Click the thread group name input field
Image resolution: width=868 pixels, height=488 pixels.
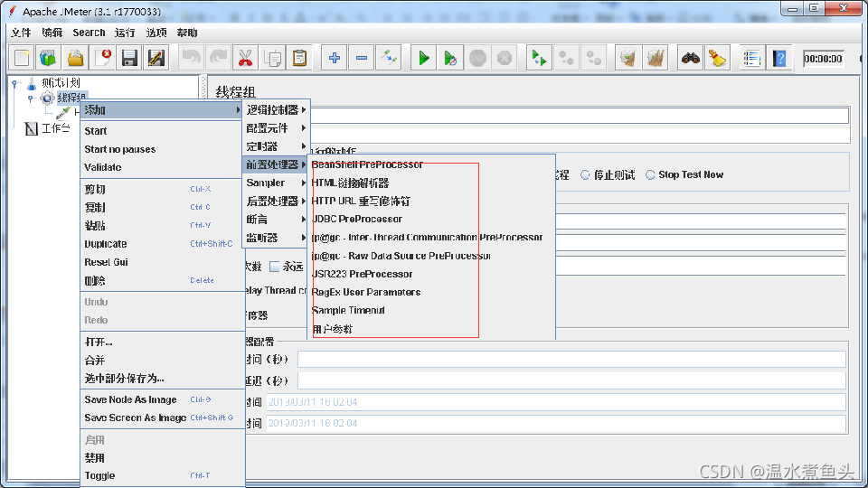579,116
